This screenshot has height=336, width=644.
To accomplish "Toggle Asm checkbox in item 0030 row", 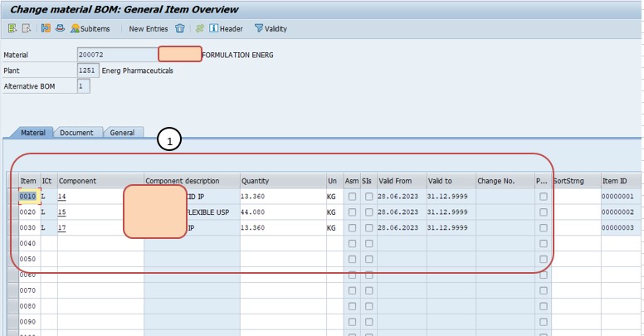I will coord(352,228).
